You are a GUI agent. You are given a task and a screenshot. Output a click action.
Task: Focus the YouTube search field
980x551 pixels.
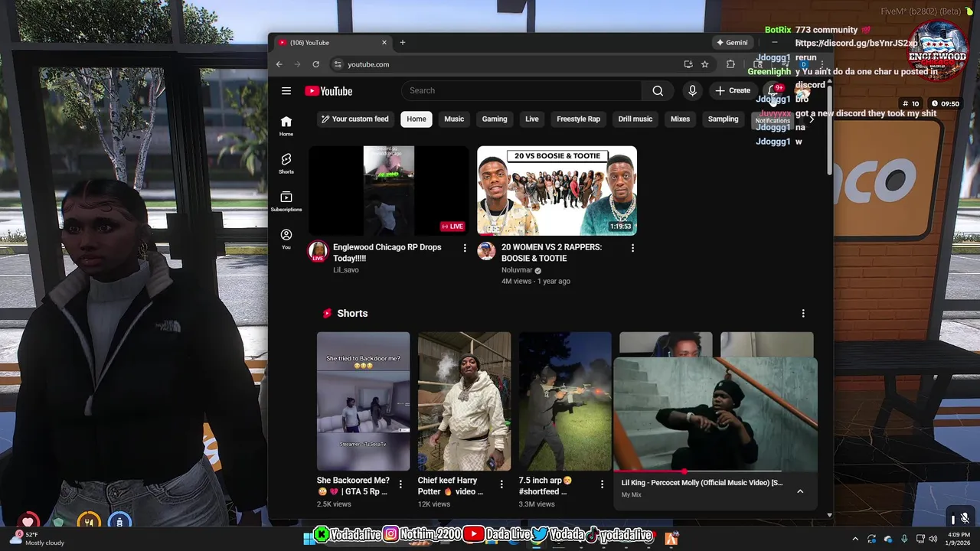[521, 91]
